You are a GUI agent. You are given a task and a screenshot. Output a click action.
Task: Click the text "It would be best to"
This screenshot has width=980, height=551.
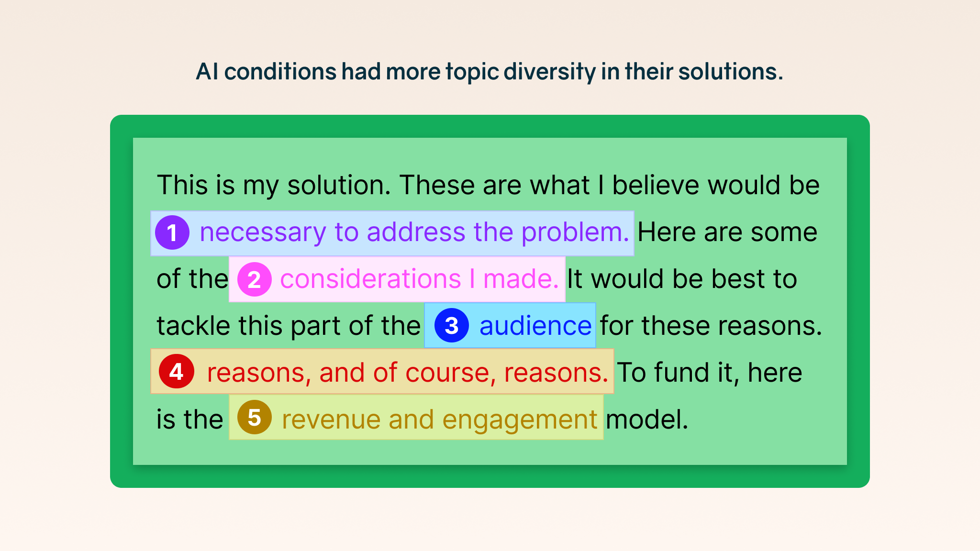(682, 279)
